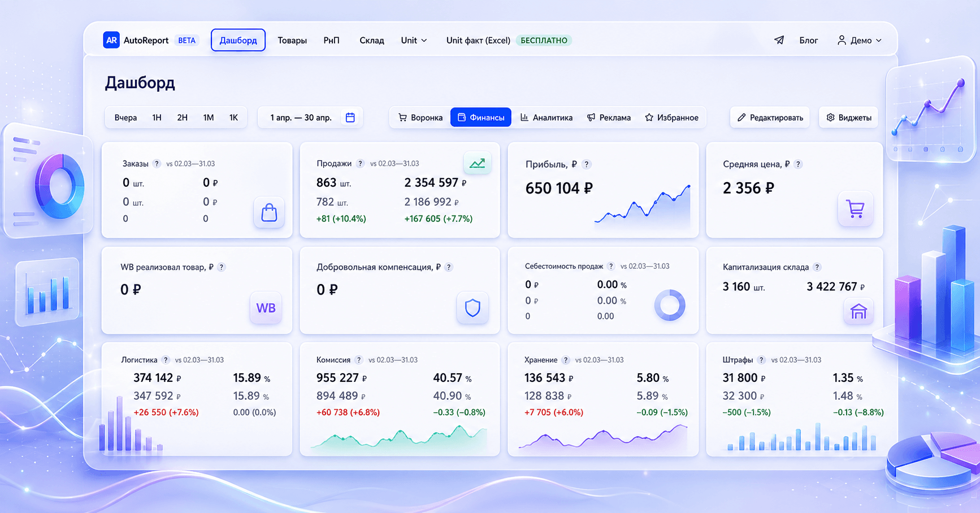This screenshot has width=980, height=513.
Task: Select the Вчера period toggle
Action: point(125,118)
